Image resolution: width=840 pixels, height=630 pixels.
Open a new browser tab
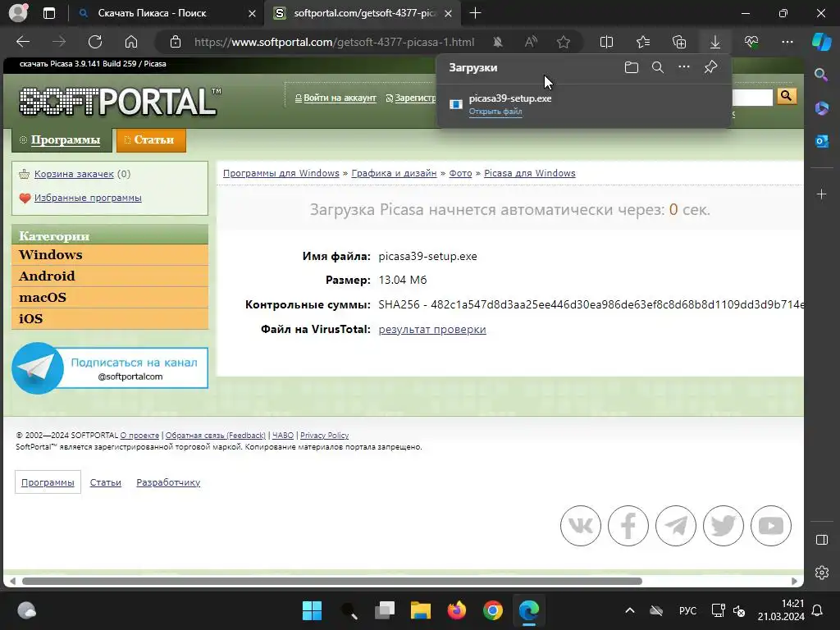(x=475, y=13)
